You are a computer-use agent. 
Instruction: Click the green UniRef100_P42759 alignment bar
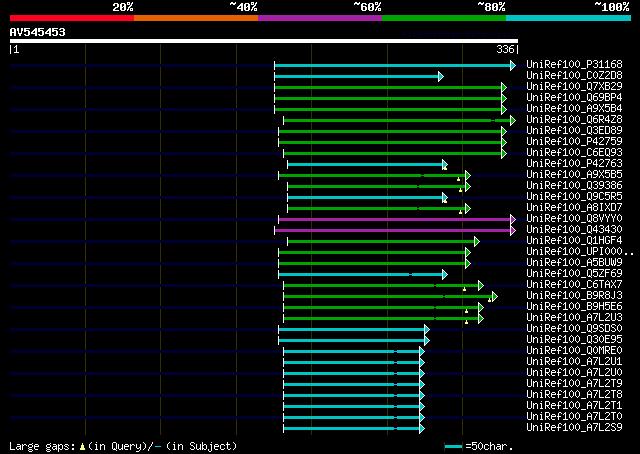pyautogui.click(x=392, y=142)
